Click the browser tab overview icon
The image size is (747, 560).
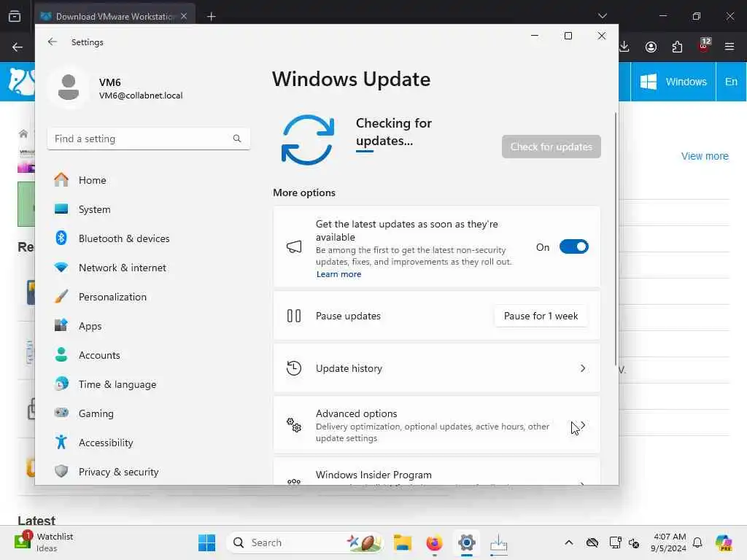tap(15, 16)
